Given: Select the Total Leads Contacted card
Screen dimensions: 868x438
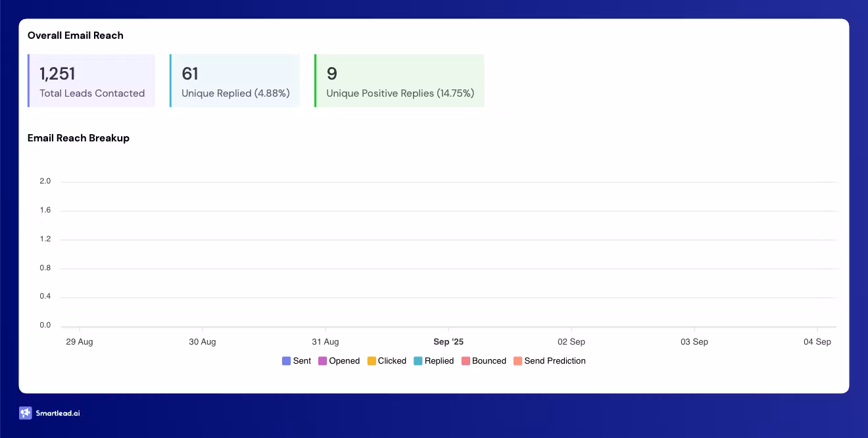Looking at the screenshot, I should pyautogui.click(x=91, y=81).
